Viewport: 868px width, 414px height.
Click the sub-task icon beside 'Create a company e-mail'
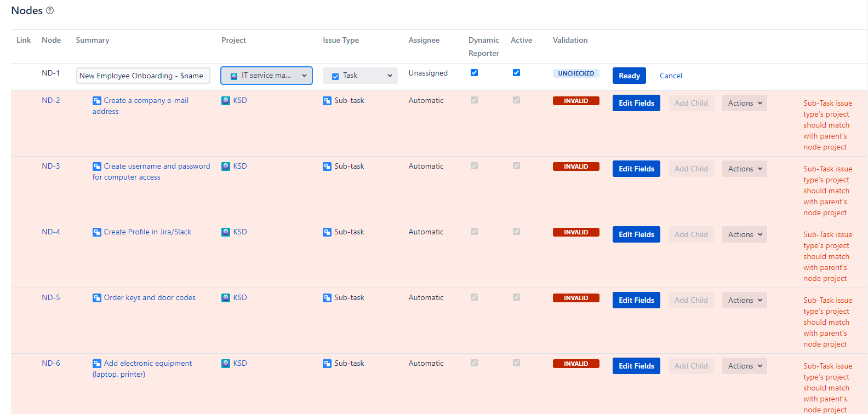[97, 101]
